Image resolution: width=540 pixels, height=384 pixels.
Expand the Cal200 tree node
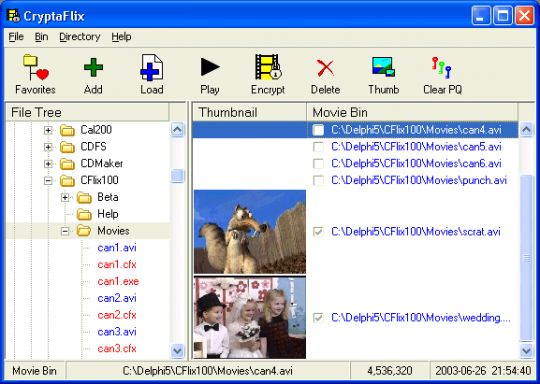(x=48, y=130)
